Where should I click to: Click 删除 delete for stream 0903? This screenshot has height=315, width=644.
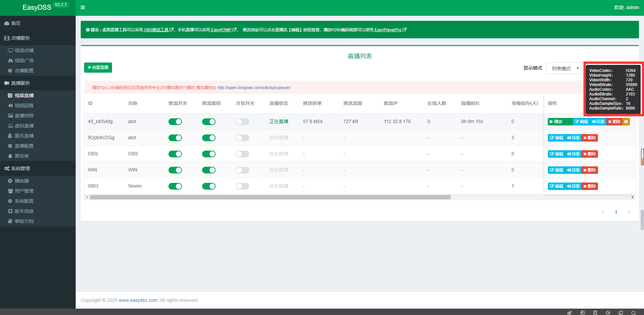(590, 186)
